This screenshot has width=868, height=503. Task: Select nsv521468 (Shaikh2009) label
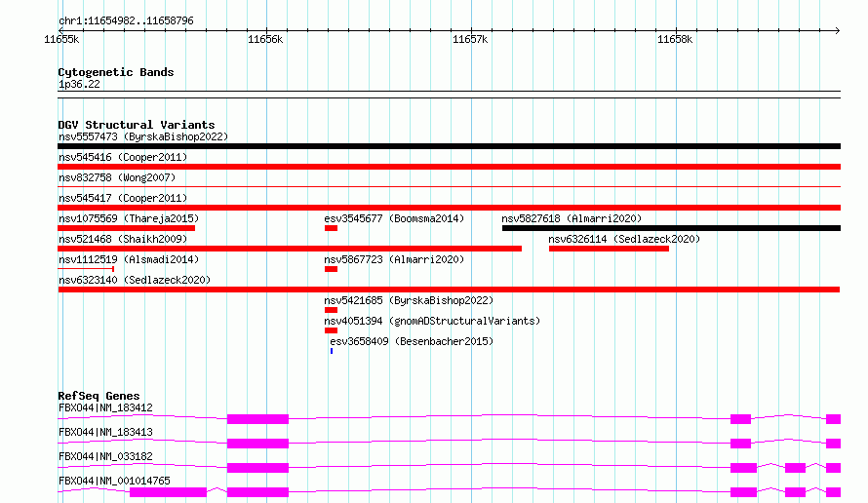coord(123,239)
